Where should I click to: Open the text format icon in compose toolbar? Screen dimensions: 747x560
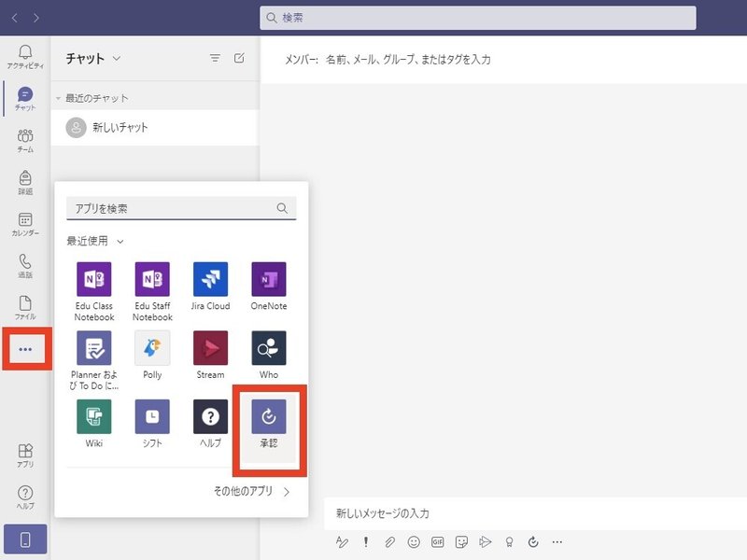[x=342, y=542]
